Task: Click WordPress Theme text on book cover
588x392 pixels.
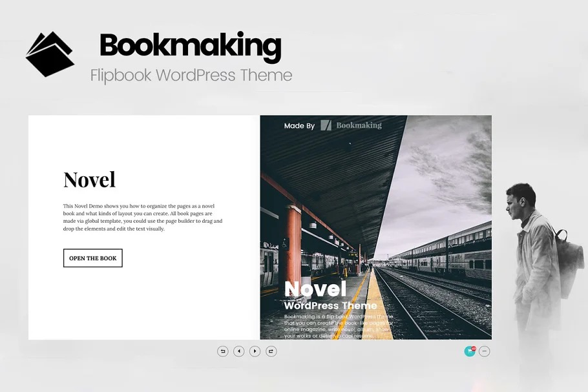Action: coord(330,305)
